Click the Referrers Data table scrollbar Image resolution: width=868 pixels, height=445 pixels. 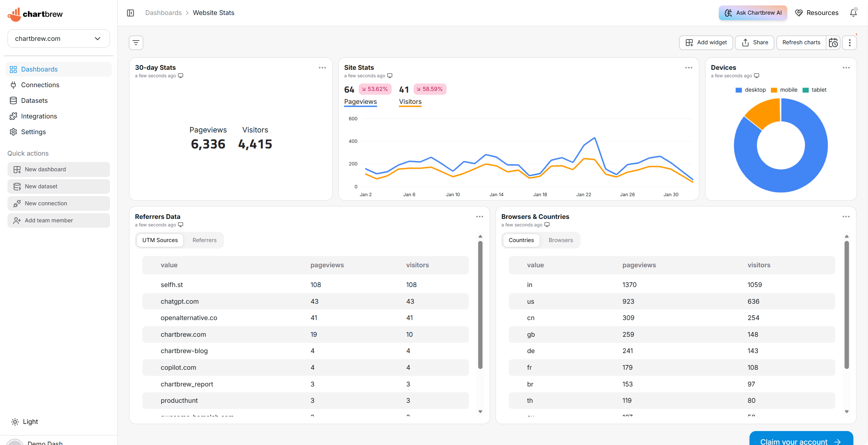tap(480, 304)
